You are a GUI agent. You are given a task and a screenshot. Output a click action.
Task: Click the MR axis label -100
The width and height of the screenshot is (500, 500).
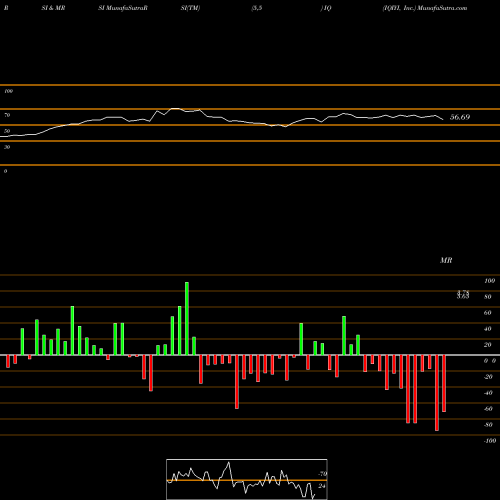click(x=490, y=441)
